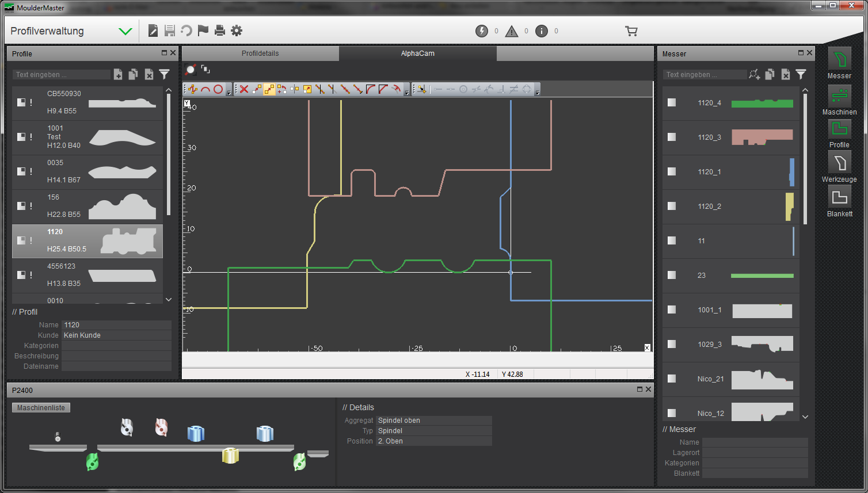Open settings via the gear icon
This screenshot has width=868, height=493.
point(237,31)
